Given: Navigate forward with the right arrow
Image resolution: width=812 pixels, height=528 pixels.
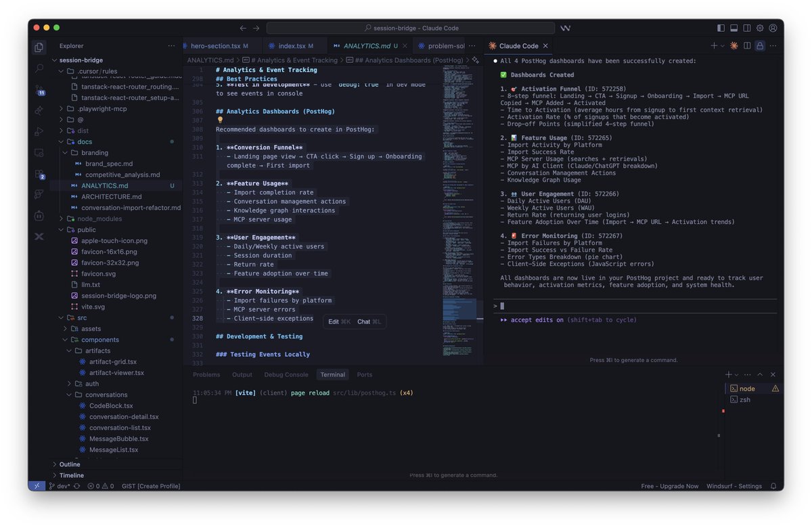Looking at the screenshot, I should pyautogui.click(x=256, y=28).
